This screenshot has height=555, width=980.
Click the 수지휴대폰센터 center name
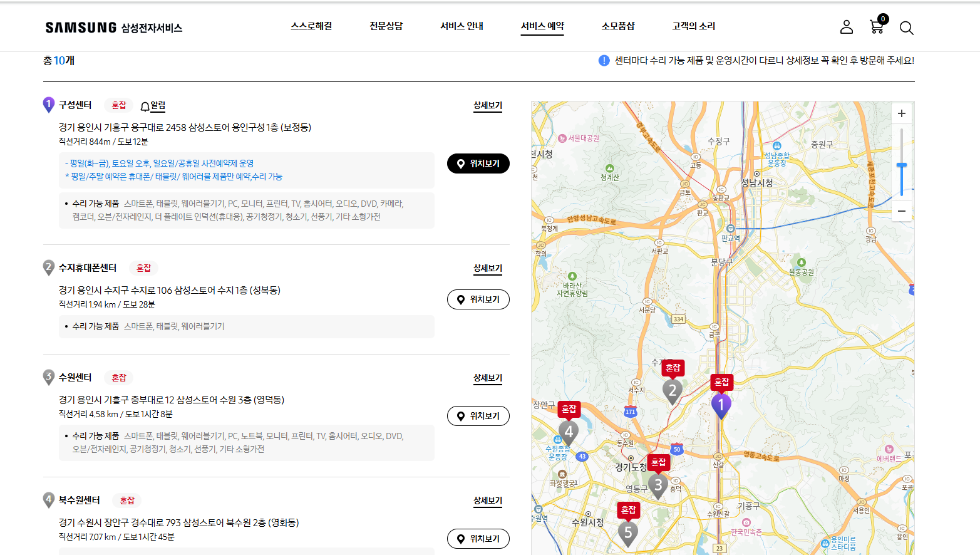(88, 268)
